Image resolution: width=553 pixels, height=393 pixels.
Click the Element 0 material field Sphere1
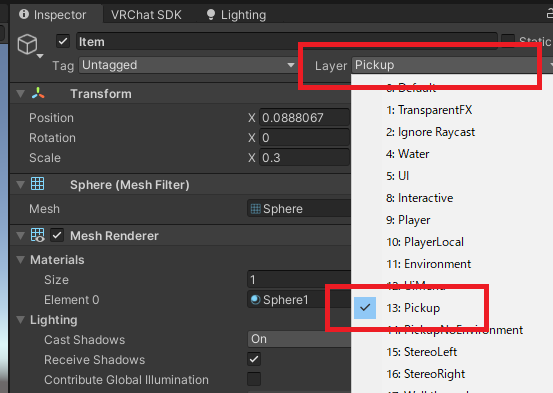coord(299,300)
